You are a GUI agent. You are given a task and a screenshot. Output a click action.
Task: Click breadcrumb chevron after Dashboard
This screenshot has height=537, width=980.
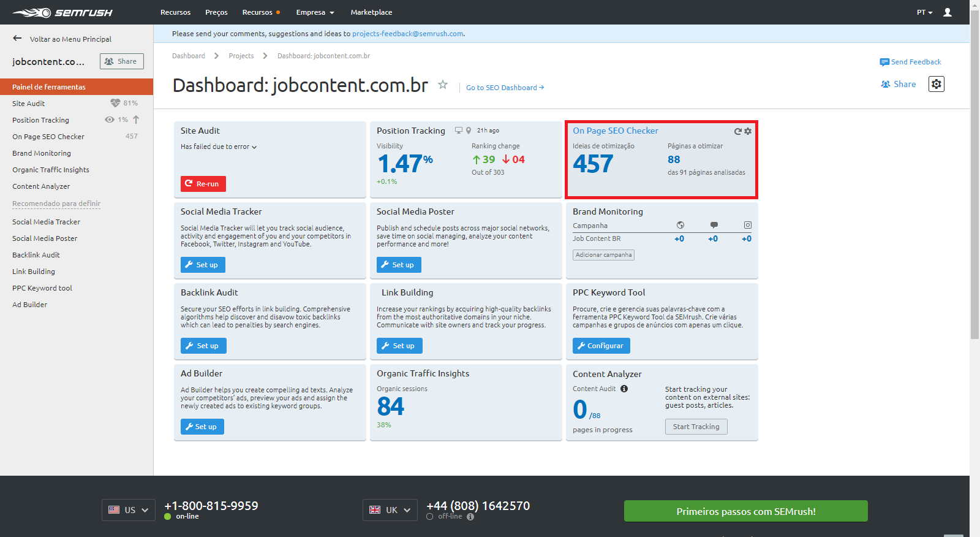(x=217, y=56)
